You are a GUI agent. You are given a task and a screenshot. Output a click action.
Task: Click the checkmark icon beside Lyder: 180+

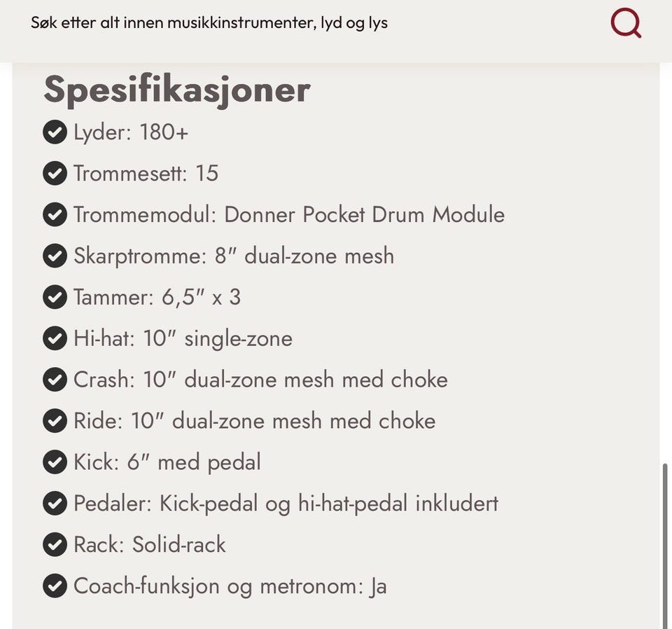pos(55,132)
